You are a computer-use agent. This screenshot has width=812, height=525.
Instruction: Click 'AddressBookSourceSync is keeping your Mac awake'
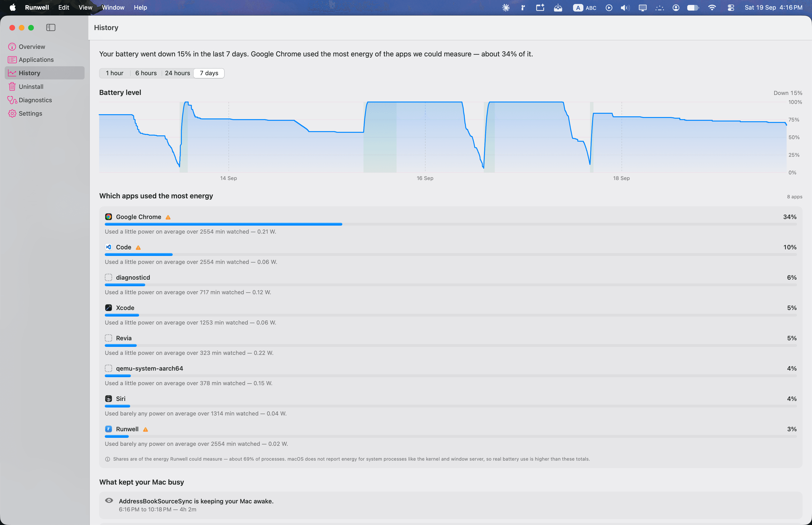(x=196, y=501)
